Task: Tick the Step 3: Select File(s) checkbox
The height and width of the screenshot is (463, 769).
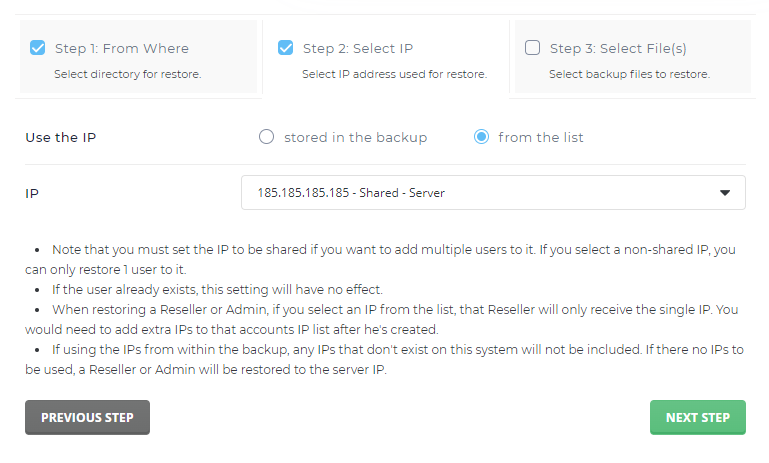Action: pos(532,48)
